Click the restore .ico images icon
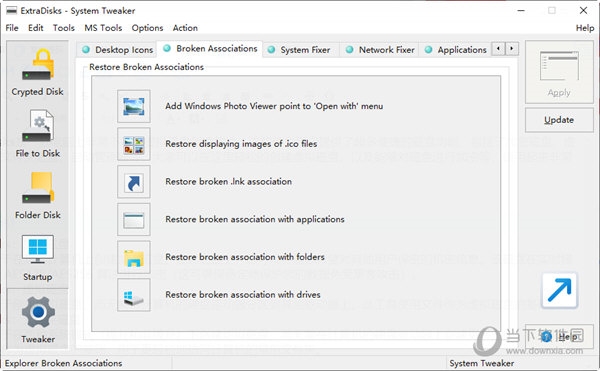 click(134, 144)
